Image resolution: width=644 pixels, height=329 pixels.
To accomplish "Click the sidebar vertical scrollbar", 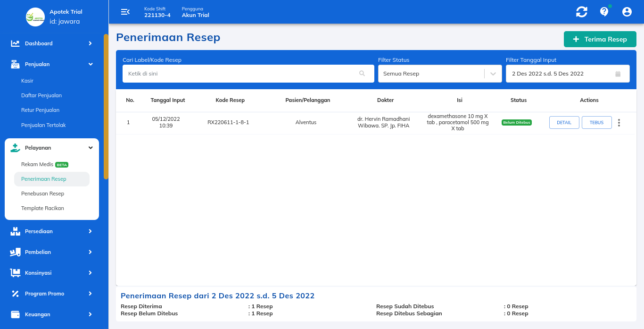I will [x=106, y=106].
